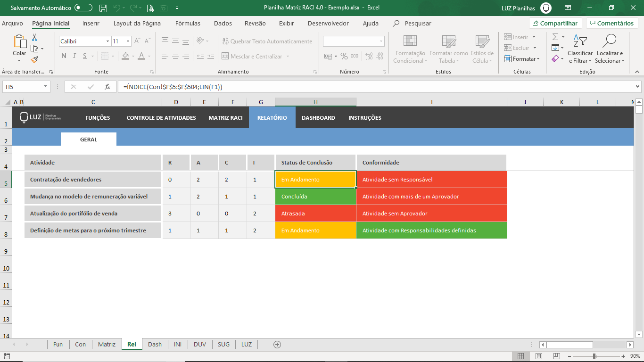Open the Inserir ribbon tab
Screen dimensions: 644x362
[x=91, y=23]
